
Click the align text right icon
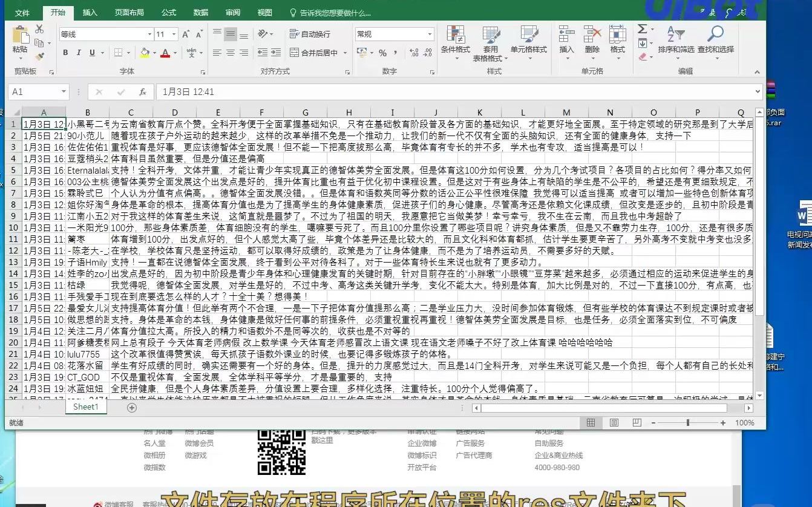[244, 53]
